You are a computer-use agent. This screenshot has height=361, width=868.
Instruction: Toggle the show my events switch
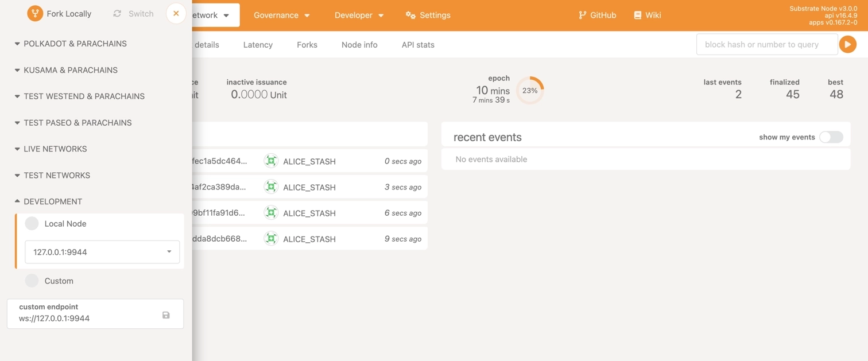click(x=831, y=137)
